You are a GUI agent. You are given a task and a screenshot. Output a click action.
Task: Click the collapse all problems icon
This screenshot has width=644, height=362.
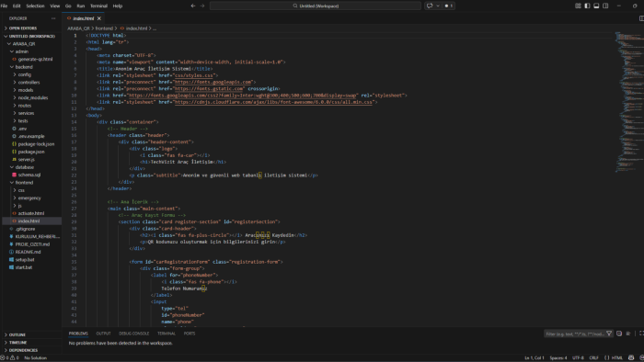click(x=619, y=334)
